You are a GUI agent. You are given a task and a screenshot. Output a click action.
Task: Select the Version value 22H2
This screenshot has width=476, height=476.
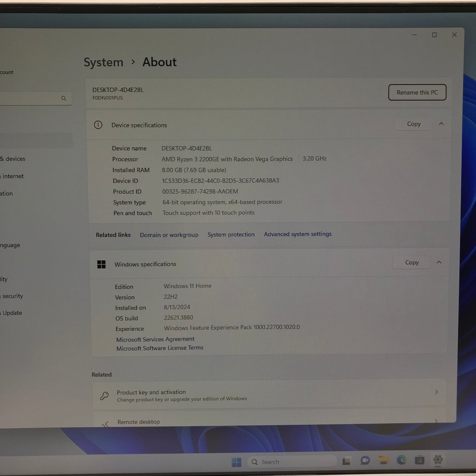[171, 296]
